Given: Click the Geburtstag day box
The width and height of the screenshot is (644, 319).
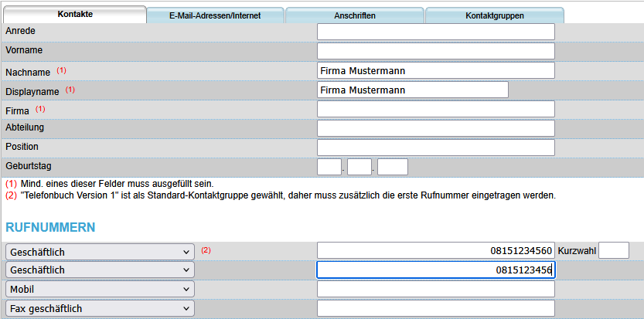Looking at the screenshot, I should 329,167.
